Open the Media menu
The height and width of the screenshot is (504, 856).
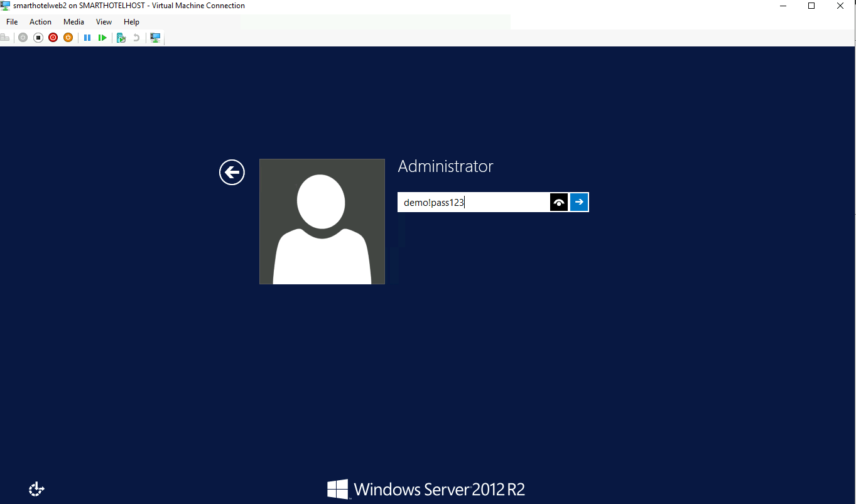73,22
